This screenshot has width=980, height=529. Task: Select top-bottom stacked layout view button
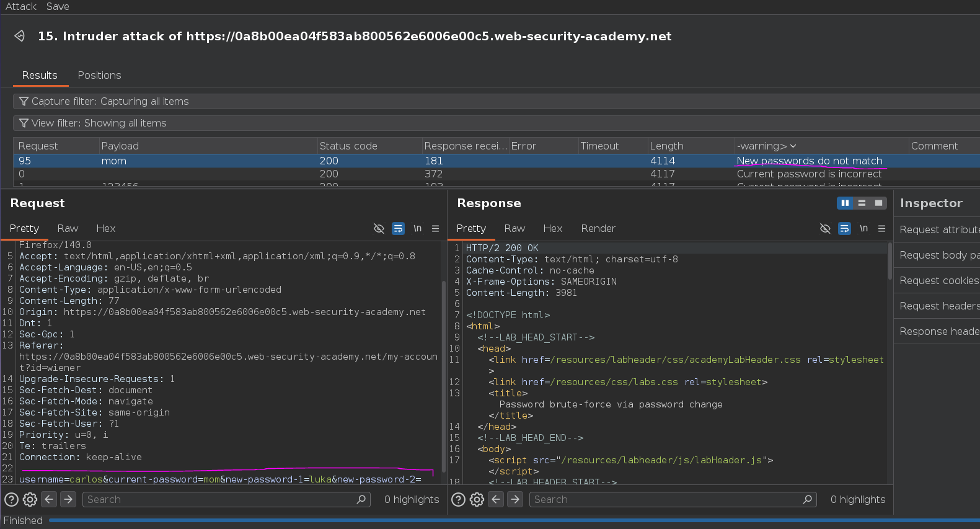[x=862, y=203]
